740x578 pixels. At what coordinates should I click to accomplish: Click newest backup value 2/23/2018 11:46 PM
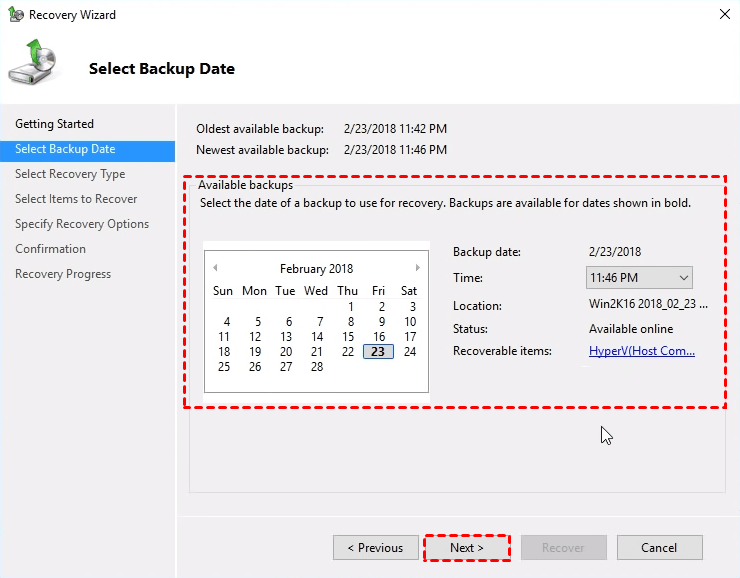point(395,150)
